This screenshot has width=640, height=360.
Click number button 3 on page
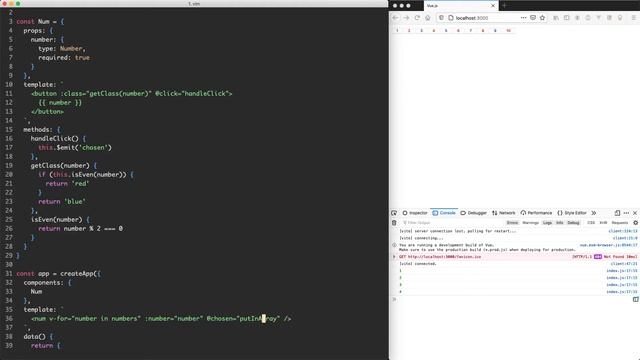pyautogui.click(x=421, y=31)
